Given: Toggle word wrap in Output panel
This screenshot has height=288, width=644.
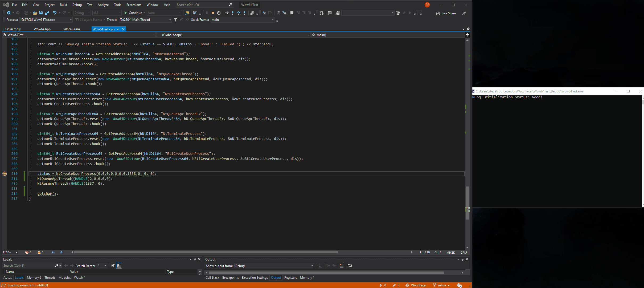Looking at the screenshot, I should [350, 266].
